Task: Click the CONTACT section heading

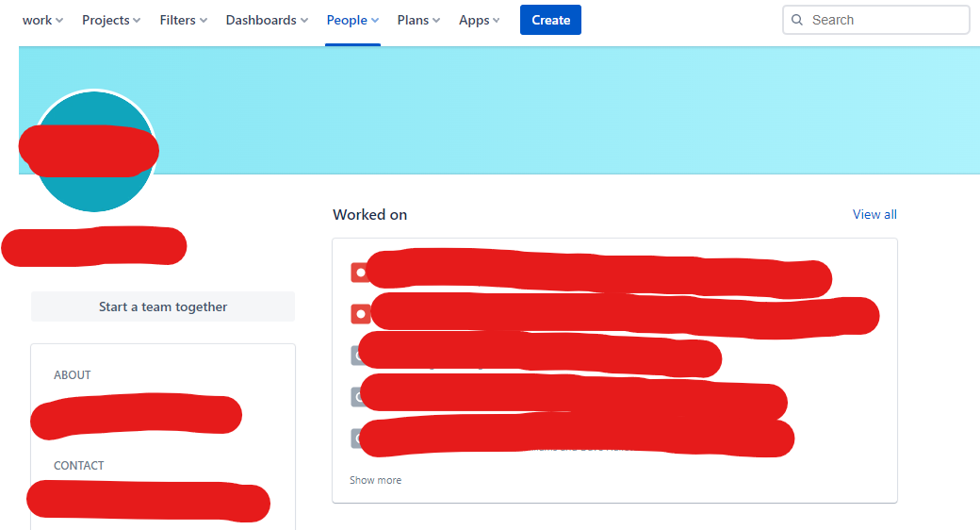Action: click(x=79, y=466)
